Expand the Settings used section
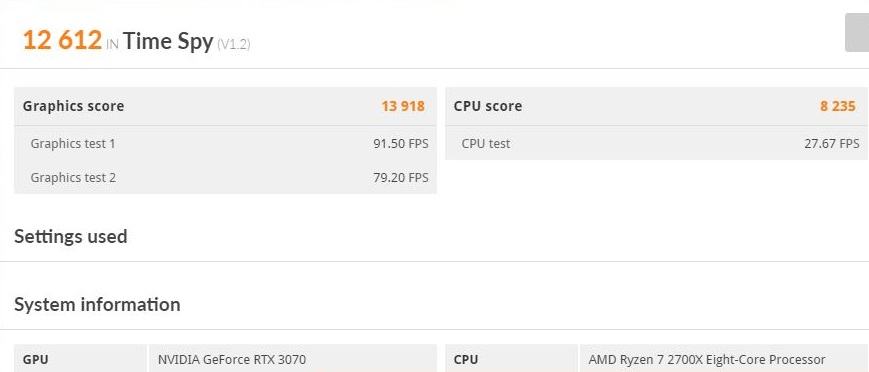The image size is (869, 372). [x=70, y=236]
